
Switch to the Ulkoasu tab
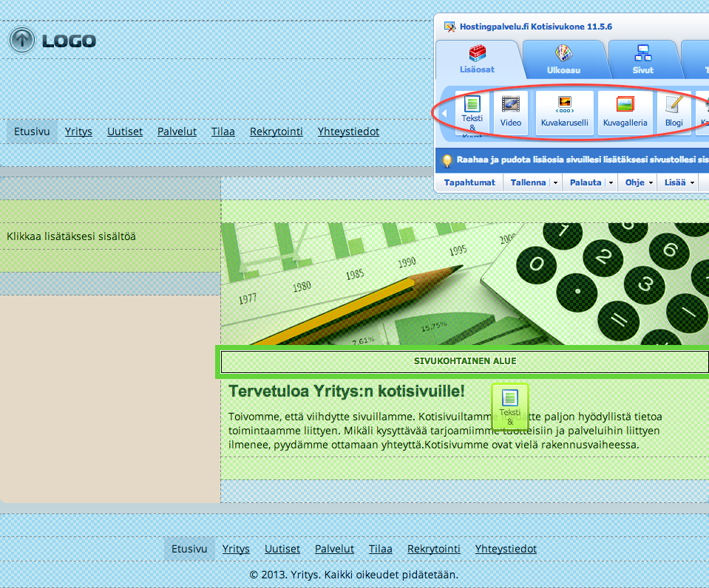click(x=563, y=59)
